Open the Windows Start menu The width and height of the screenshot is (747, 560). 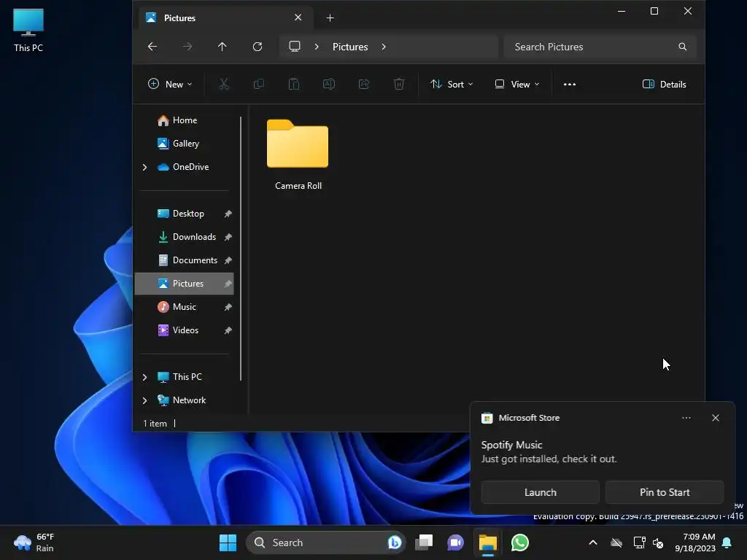click(228, 542)
